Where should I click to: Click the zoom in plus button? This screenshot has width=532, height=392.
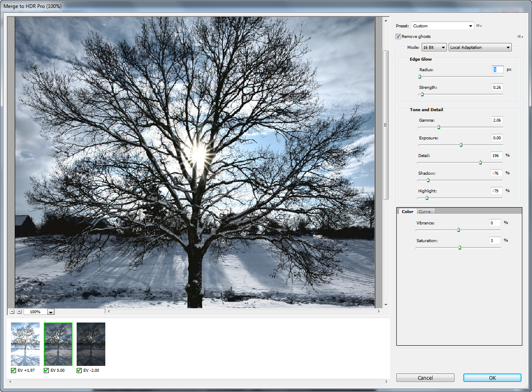19,312
